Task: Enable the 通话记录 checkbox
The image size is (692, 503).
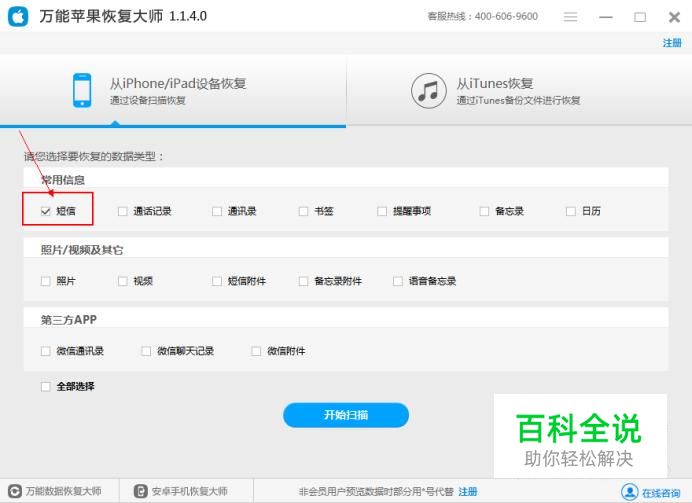Action: coord(123,211)
